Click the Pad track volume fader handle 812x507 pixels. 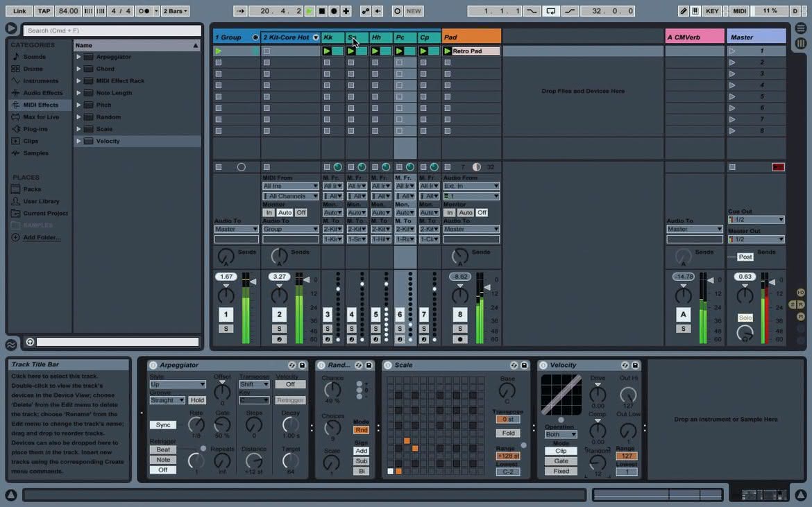point(487,287)
